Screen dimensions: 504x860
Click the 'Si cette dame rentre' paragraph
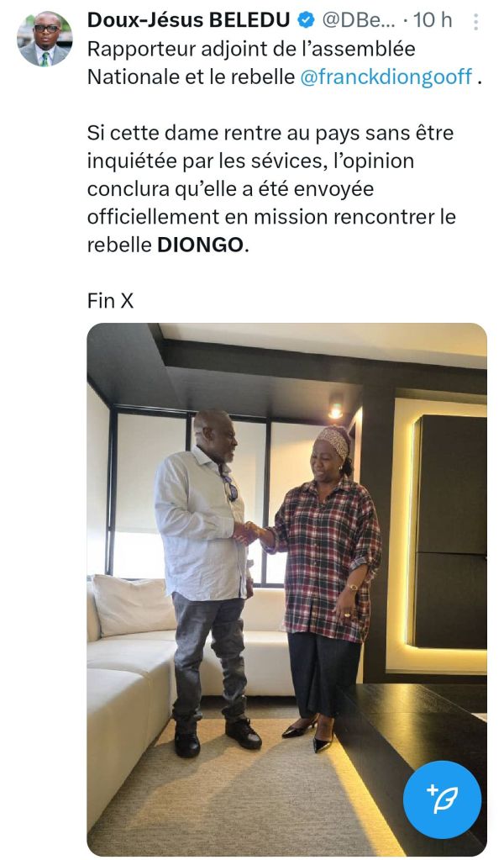pyautogui.click(x=271, y=188)
